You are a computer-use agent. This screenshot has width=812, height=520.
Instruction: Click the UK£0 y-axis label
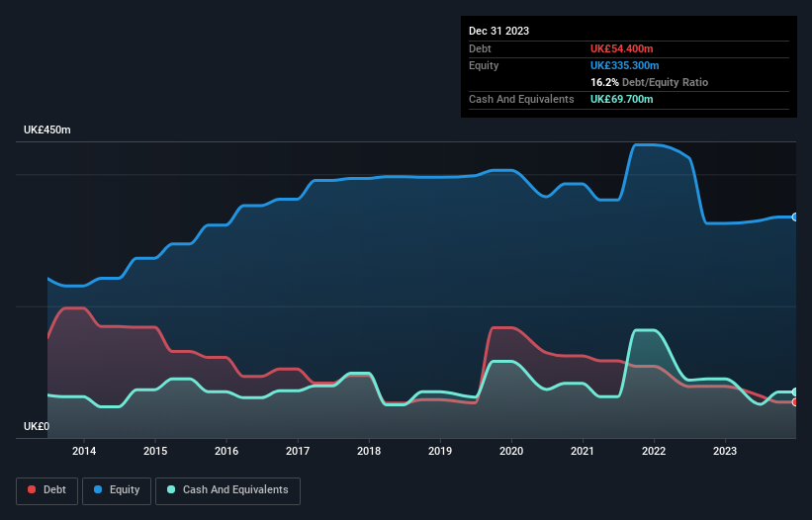(x=37, y=426)
